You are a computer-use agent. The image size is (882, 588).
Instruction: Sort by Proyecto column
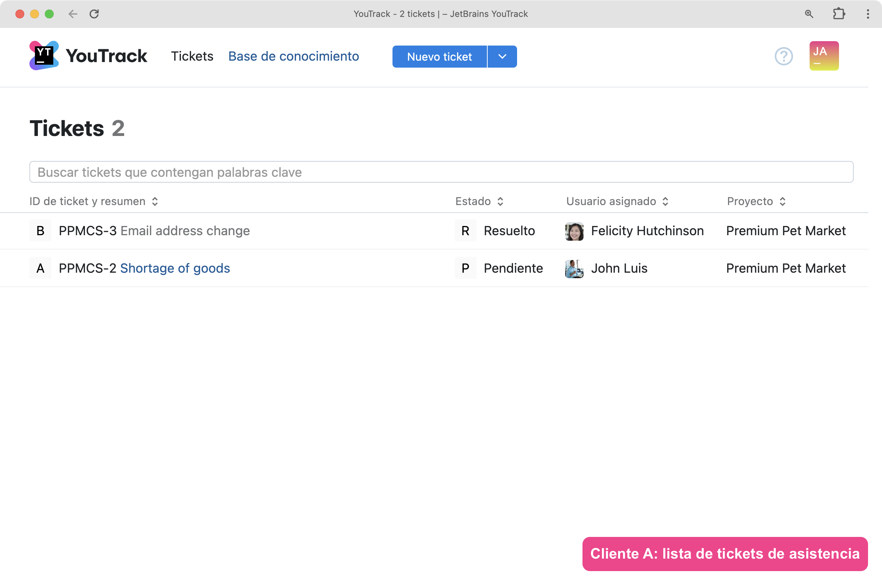pos(756,201)
